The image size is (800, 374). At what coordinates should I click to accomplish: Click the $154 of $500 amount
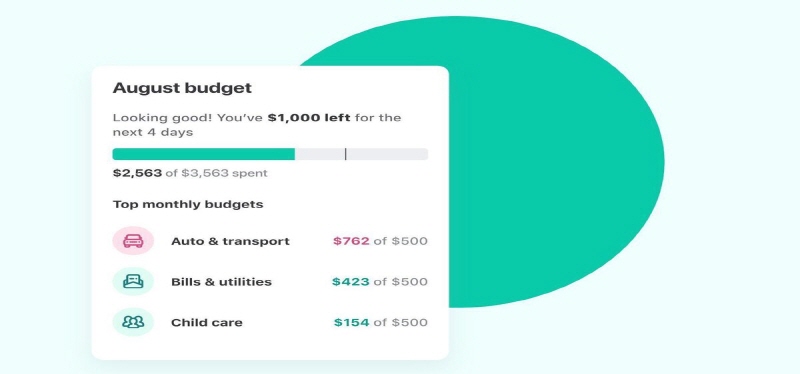pos(381,322)
